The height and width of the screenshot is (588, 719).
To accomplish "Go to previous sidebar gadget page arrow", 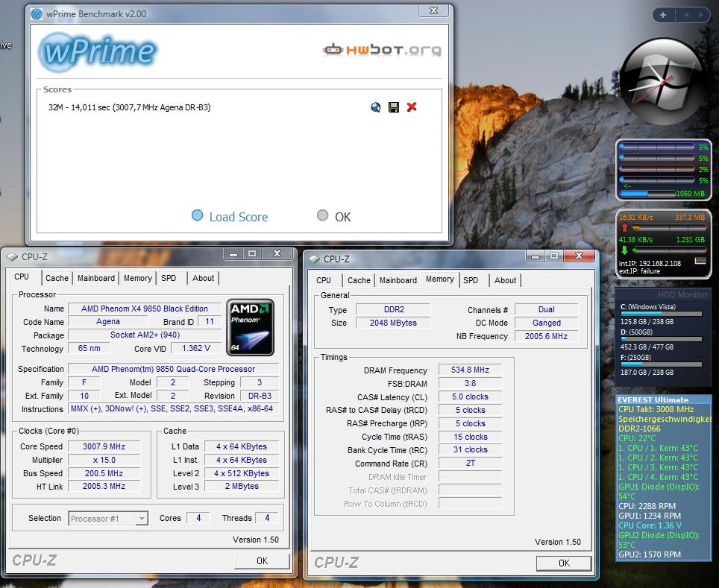I will pyautogui.click(x=686, y=15).
